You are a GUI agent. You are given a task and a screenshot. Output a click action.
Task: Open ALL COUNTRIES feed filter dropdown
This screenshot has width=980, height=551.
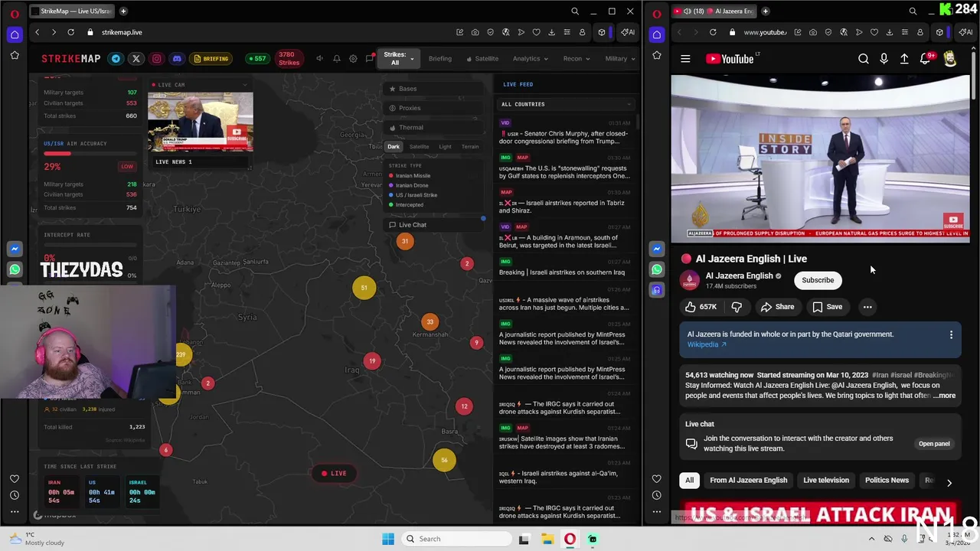tap(567, 104)
